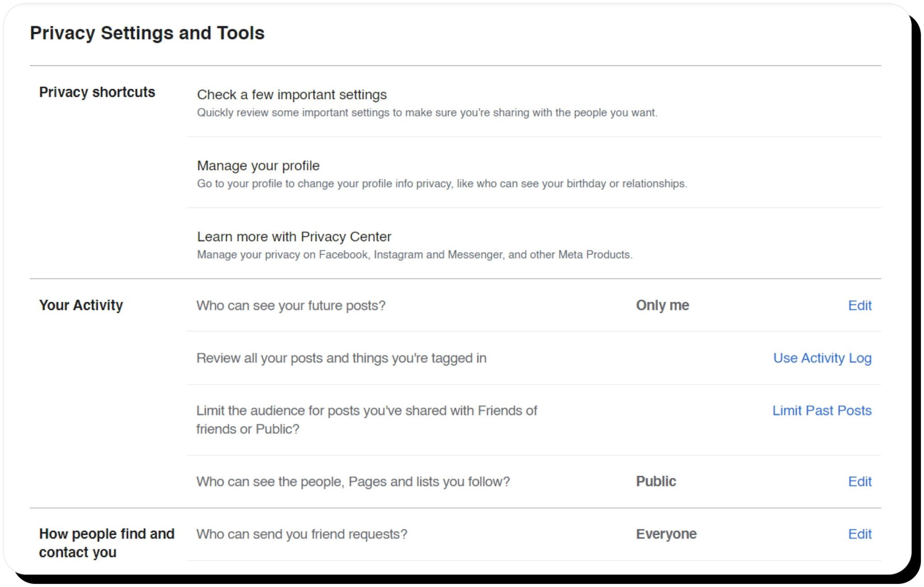The width and height of the screenshot is (924, 587).
Task: Open Manage your profile shortcut
Action: [258, 165]
